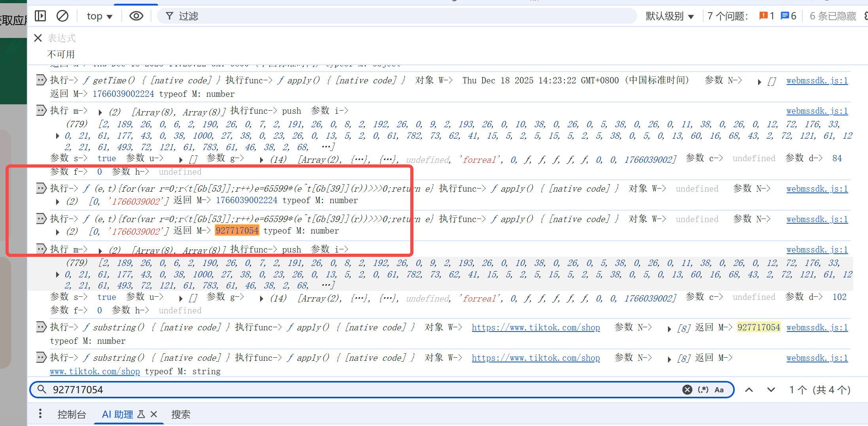This screenshot has width=868, height=426.
Task: Toggle the console sidebar panel icon
Action: 40,16
